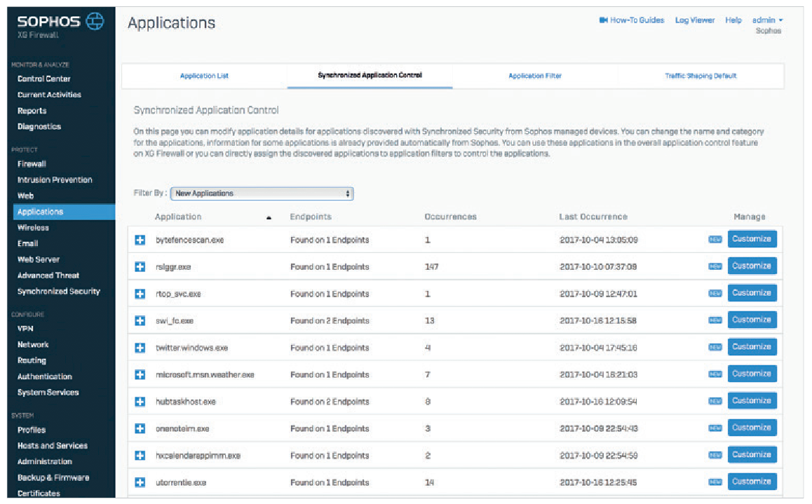
Task: Open the Log Viewer link
Action: pyautogui.click(x=695, y=20)
